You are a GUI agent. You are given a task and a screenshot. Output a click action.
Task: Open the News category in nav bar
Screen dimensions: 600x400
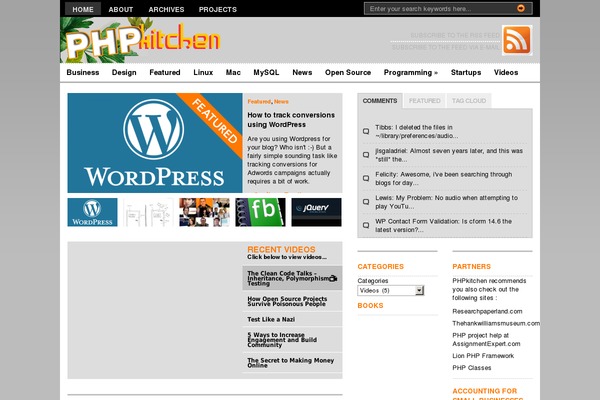pyautogui.click(x=302, y=72)
